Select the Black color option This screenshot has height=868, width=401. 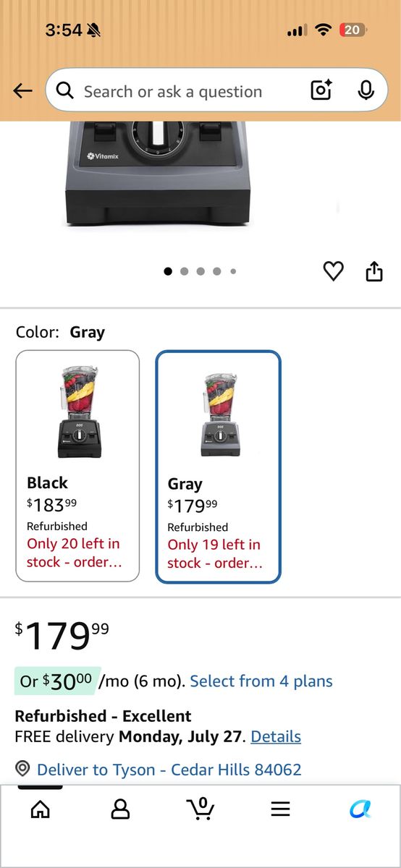[77, 466]
